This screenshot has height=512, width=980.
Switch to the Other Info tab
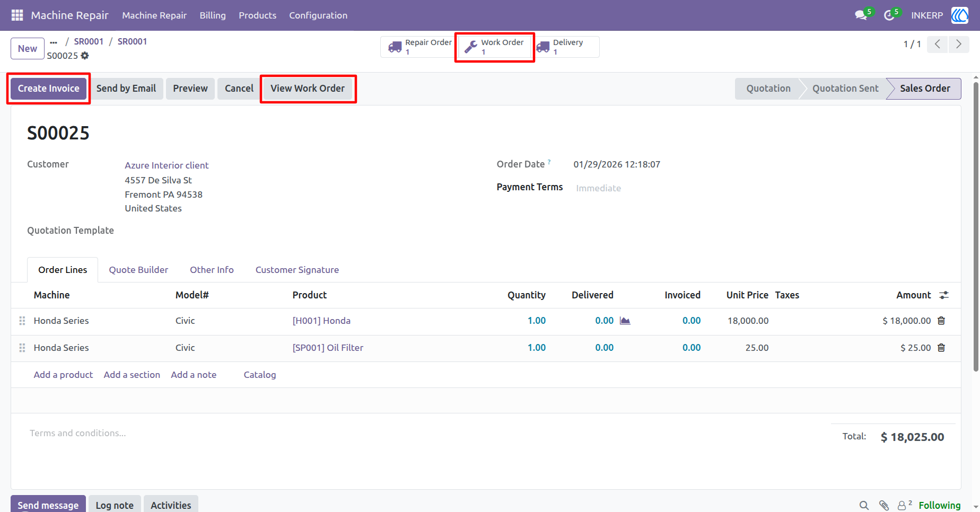212,270
